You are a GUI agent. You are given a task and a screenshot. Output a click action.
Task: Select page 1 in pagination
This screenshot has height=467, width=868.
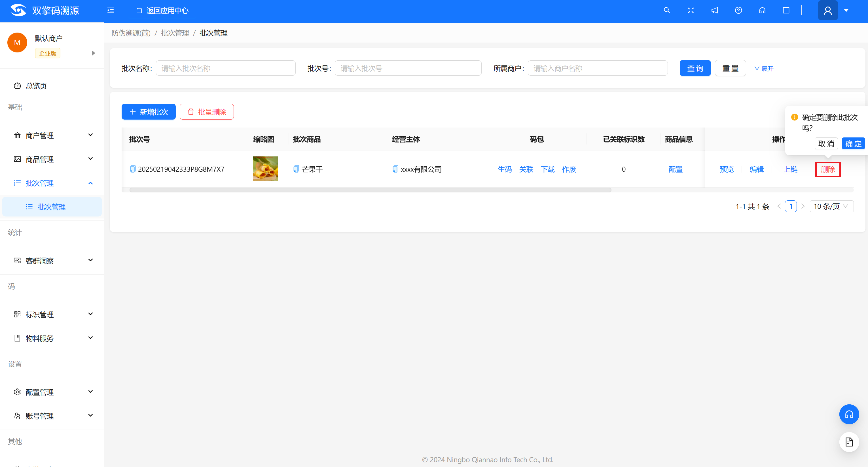pyautogui.click(x=791, y=206)
